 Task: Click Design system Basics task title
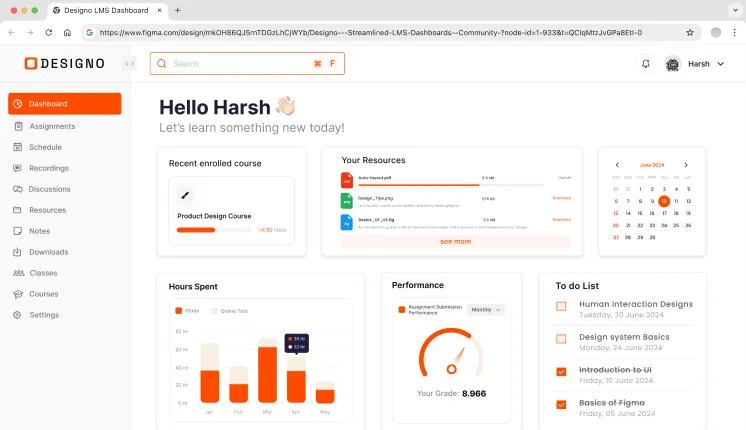[624, 337]
